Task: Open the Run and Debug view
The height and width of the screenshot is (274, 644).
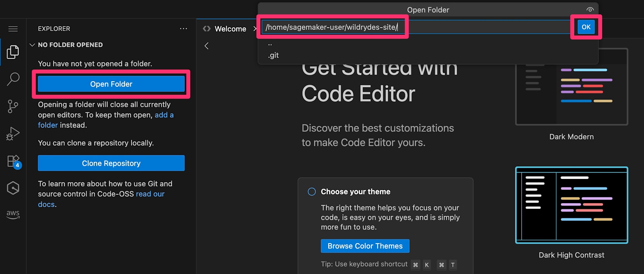Action: click(x=13, y=133)
